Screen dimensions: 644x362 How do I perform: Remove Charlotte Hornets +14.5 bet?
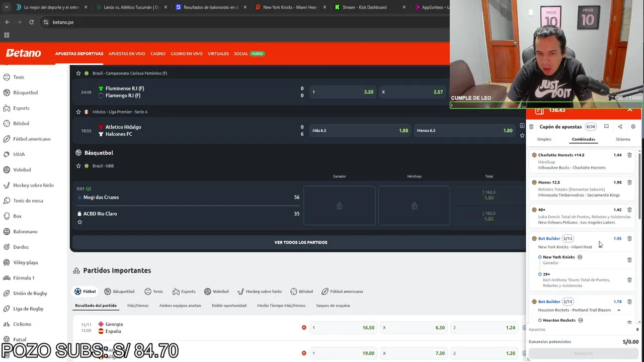coord(629,155)
